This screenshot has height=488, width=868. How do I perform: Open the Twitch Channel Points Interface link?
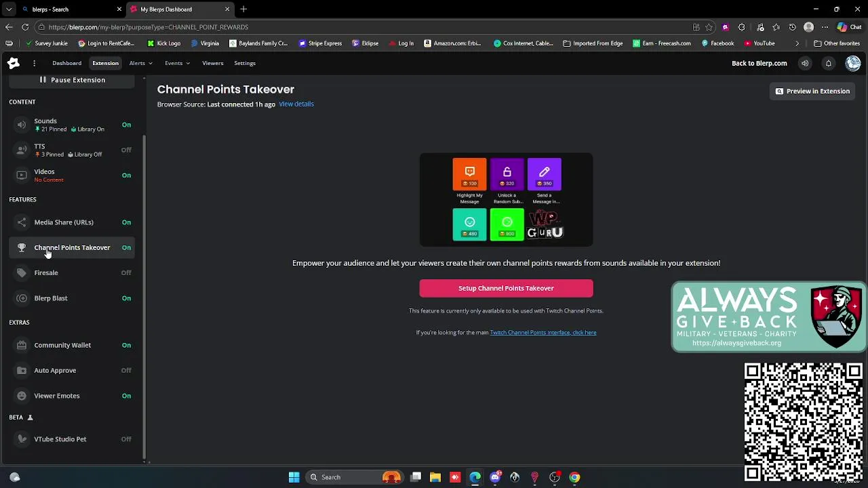pos(543,332)
